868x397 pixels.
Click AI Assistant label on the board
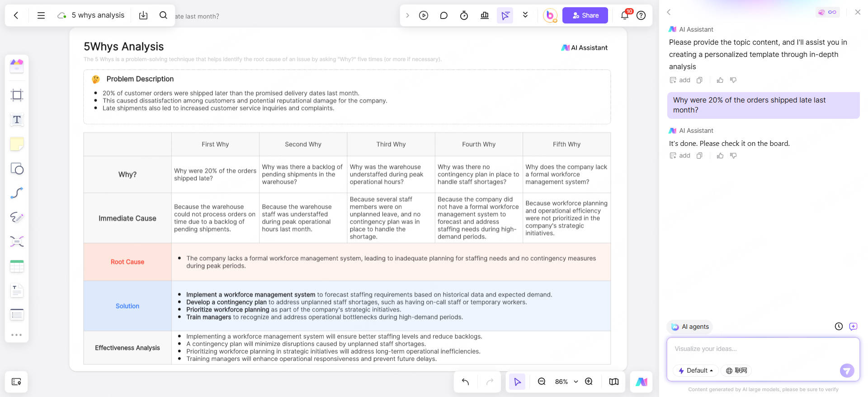coord(585,47)
